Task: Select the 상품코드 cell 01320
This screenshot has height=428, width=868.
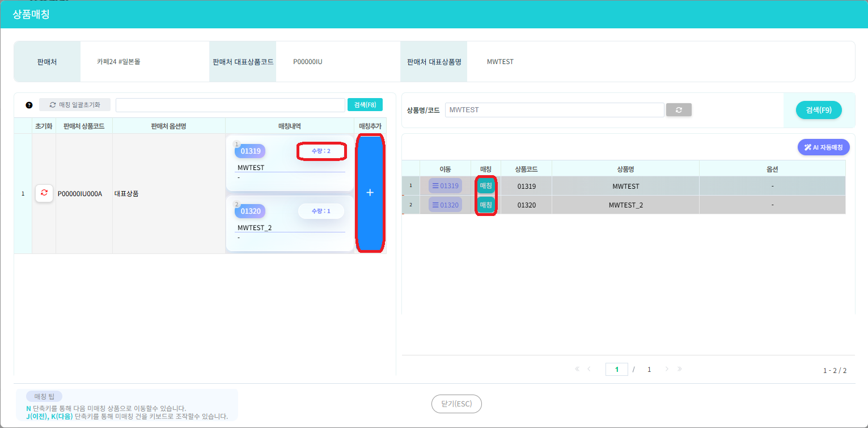Action: (526, 205)
